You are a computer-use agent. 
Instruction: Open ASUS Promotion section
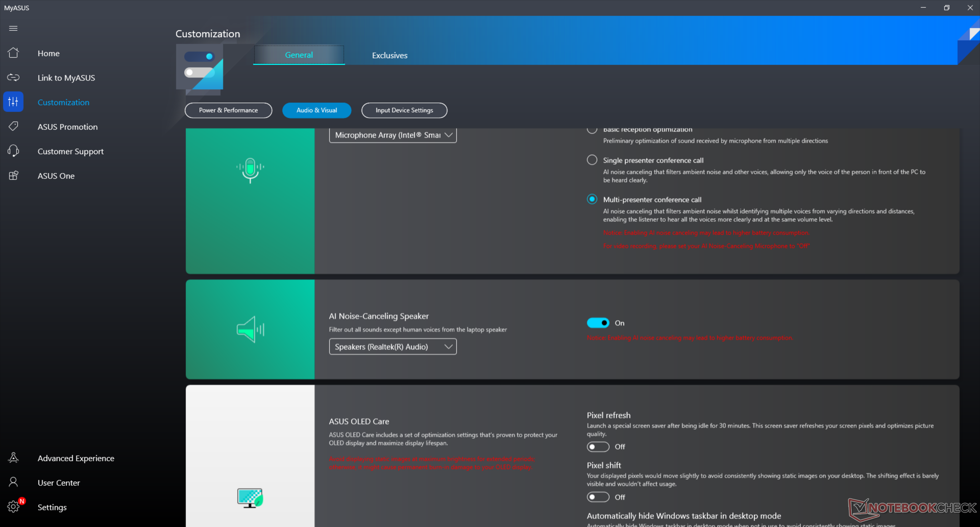[67, 127]
